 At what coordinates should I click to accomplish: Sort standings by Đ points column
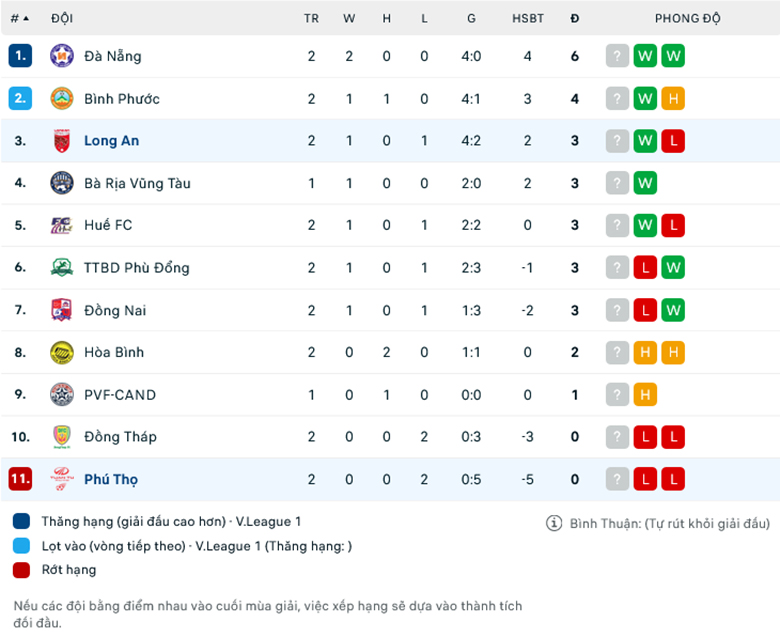[x=575, y=18]
